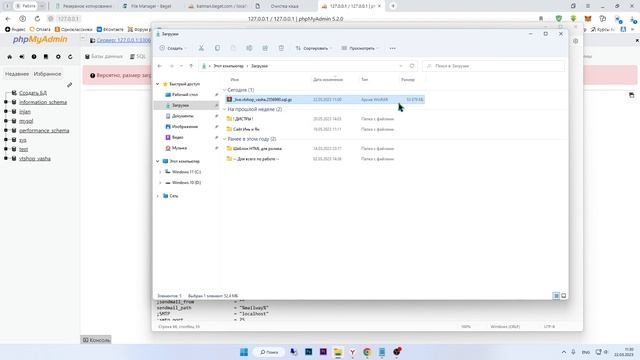Image resolution: width=640 pixels, height=360 pixels.
Task: Click the Paste icon in Explorer toolbar
Action: [x=233, y=48]
